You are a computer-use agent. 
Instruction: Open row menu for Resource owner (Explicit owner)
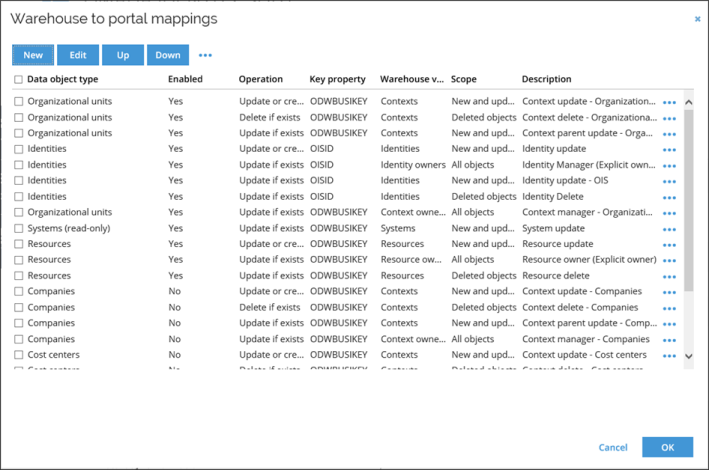(669, 261)
